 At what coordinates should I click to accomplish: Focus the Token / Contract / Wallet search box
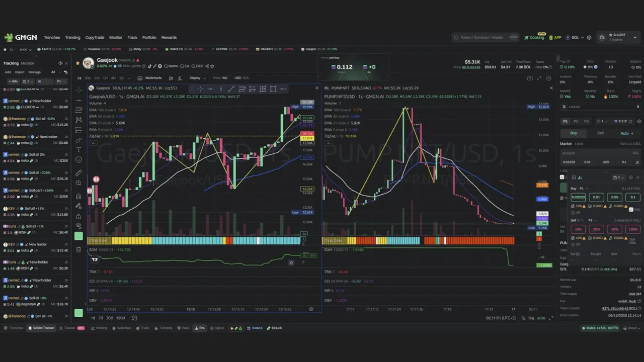point(486,37)
